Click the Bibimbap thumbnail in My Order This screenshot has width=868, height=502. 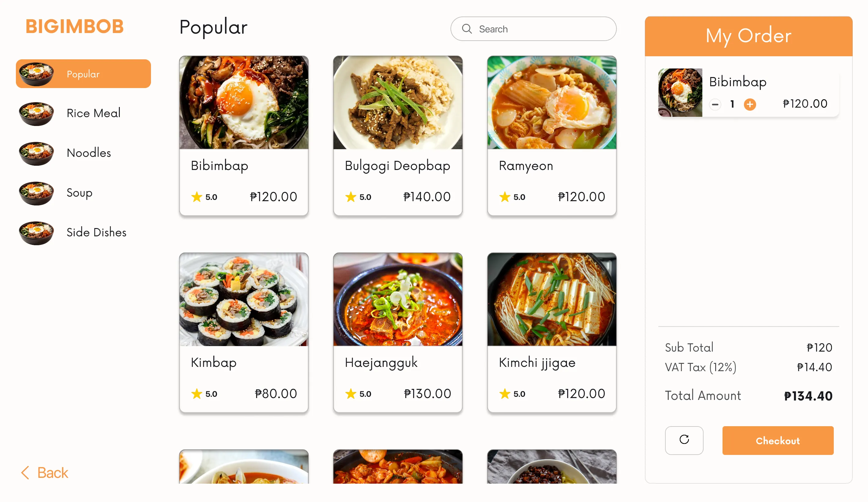tap(680, 92)
